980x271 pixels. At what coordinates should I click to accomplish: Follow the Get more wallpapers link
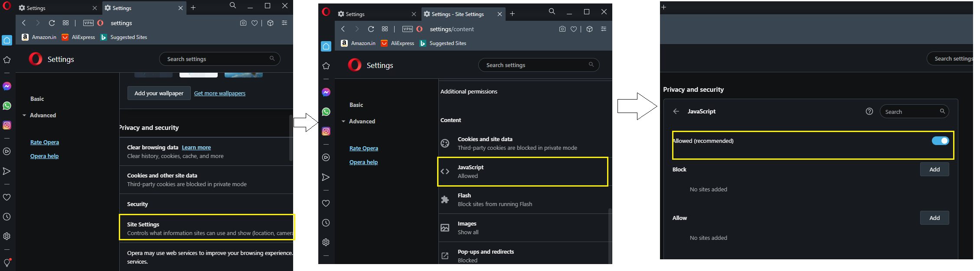tap(219, 93)
